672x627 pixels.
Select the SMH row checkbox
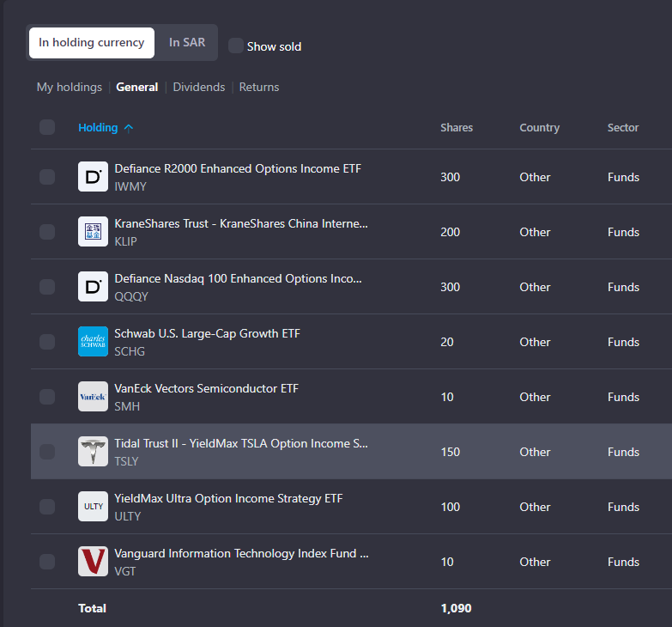(x=47, y=396)
